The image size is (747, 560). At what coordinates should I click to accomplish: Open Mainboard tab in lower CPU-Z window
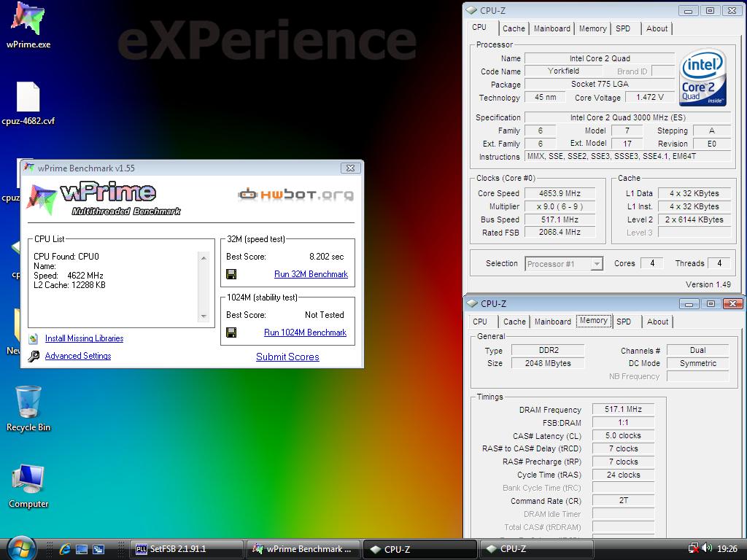553,322
